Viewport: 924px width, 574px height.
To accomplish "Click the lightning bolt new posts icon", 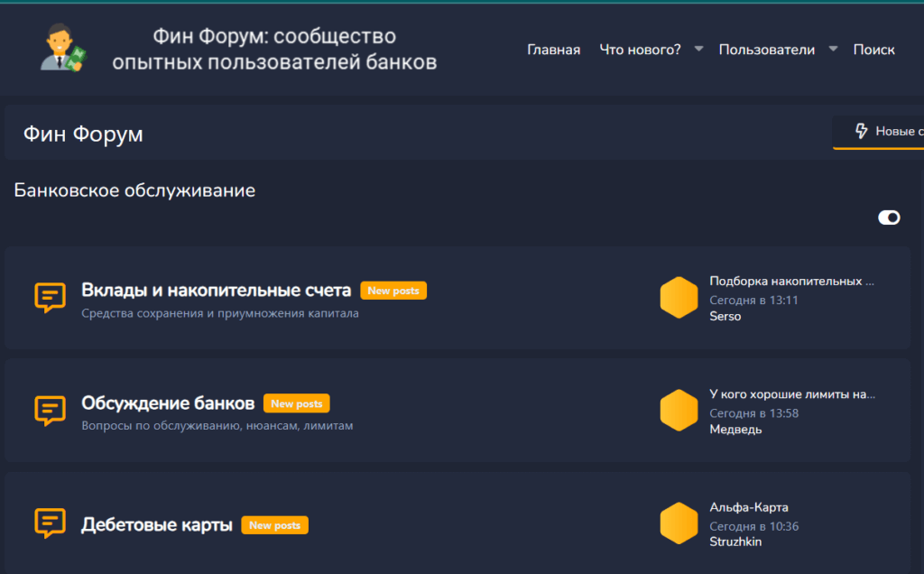I will click(861, 131).
